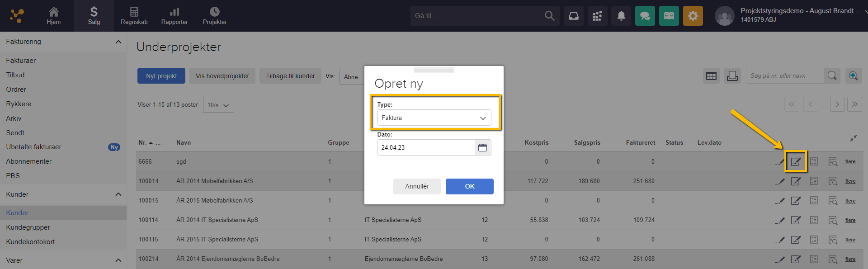Viewport: 868px width, 269px height.
Task: Click the Nyt projekt button
Action: coord(161,76)
